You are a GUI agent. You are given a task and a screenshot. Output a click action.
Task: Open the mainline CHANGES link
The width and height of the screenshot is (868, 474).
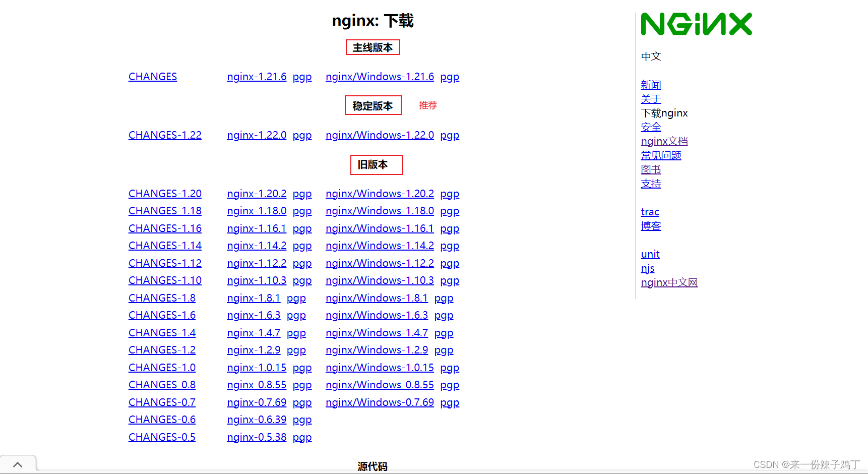153,77
